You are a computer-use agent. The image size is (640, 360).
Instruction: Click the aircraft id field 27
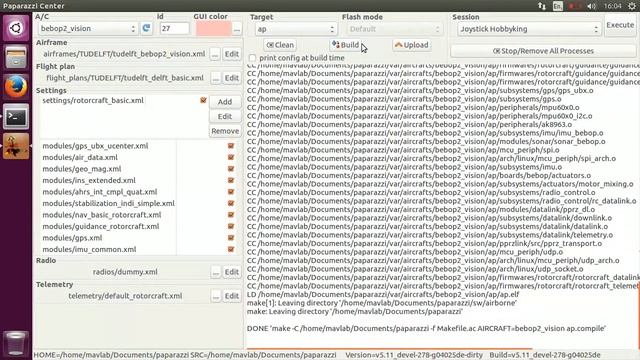[174, 29]
